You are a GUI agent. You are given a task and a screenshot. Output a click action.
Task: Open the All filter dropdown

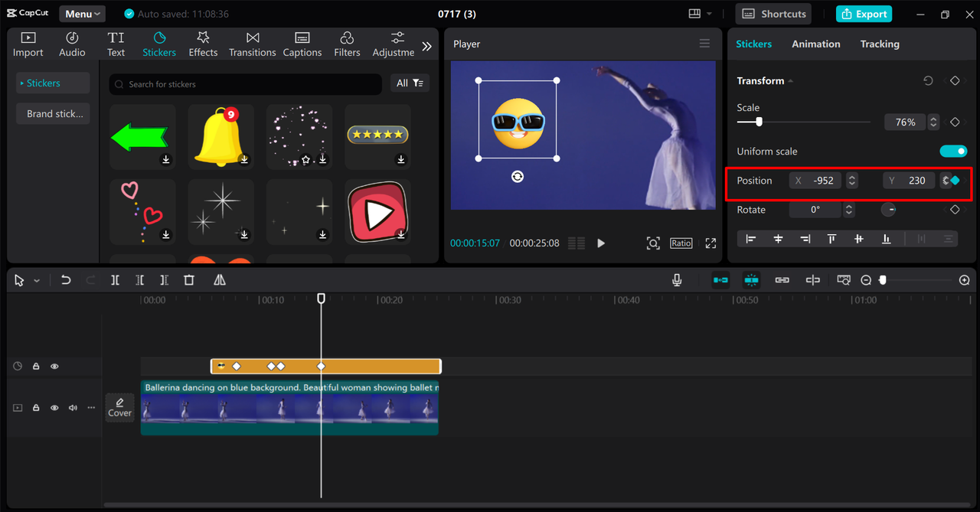pyautogui.click(x=410, y=83)
